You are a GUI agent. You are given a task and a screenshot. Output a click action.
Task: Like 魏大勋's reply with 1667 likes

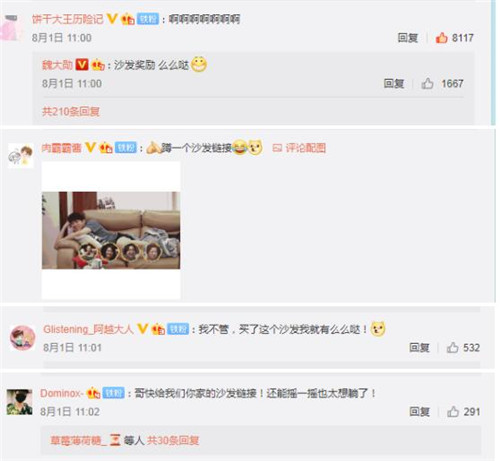tap(427, 83)
